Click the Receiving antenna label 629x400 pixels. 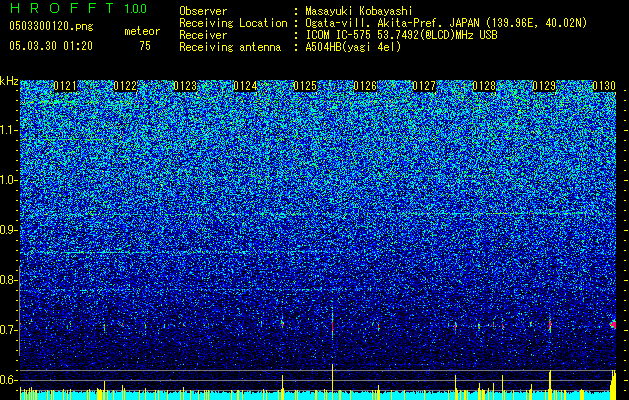[230, 47]
